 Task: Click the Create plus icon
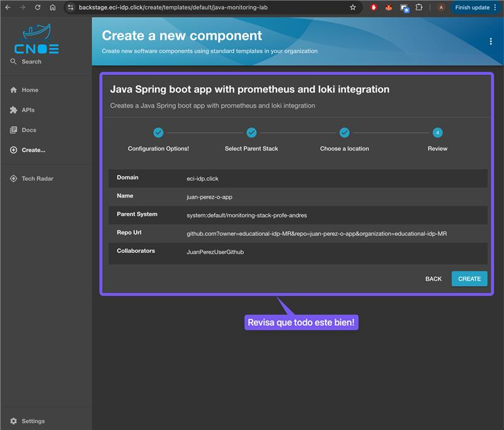(14, 150)
